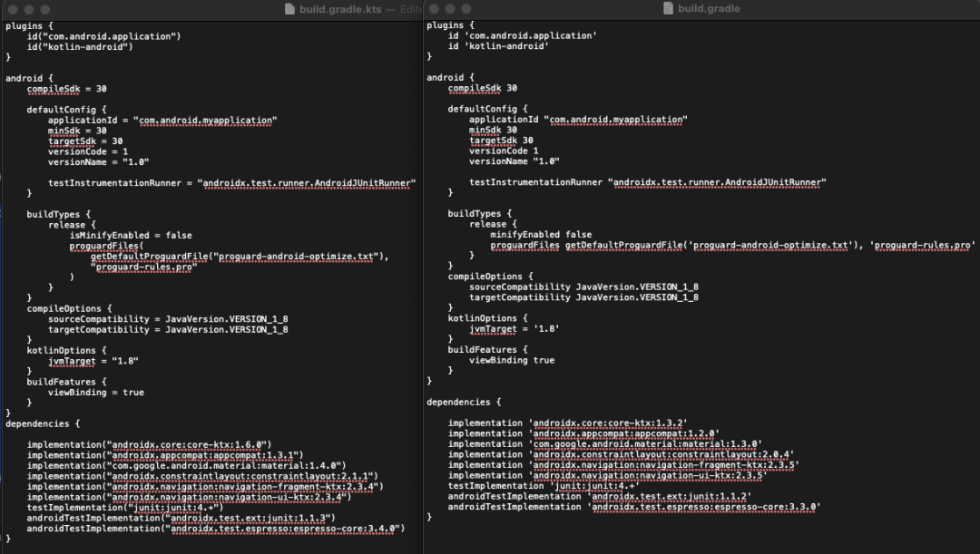This screenshot has width=980, height=554.
Task: Click "compileSdk = 30" in kts window
Action: coord(67,89)
